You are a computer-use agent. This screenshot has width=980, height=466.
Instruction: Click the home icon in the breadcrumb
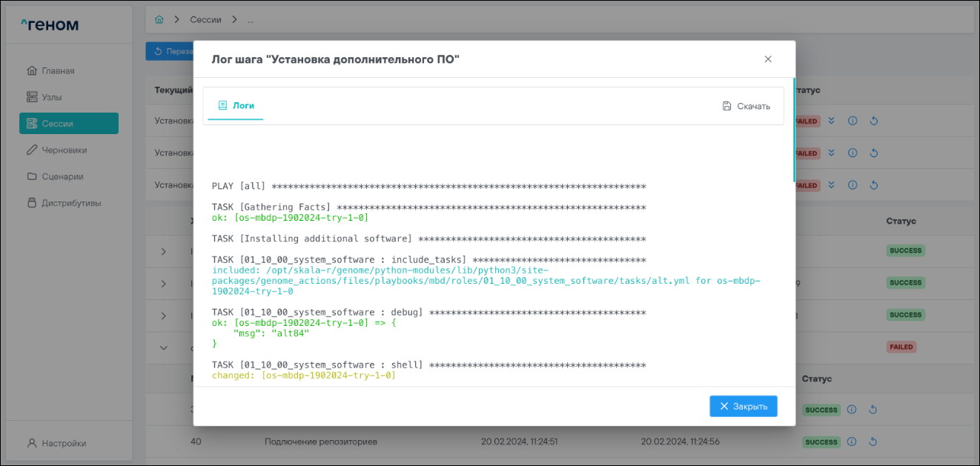click(159, 20)
